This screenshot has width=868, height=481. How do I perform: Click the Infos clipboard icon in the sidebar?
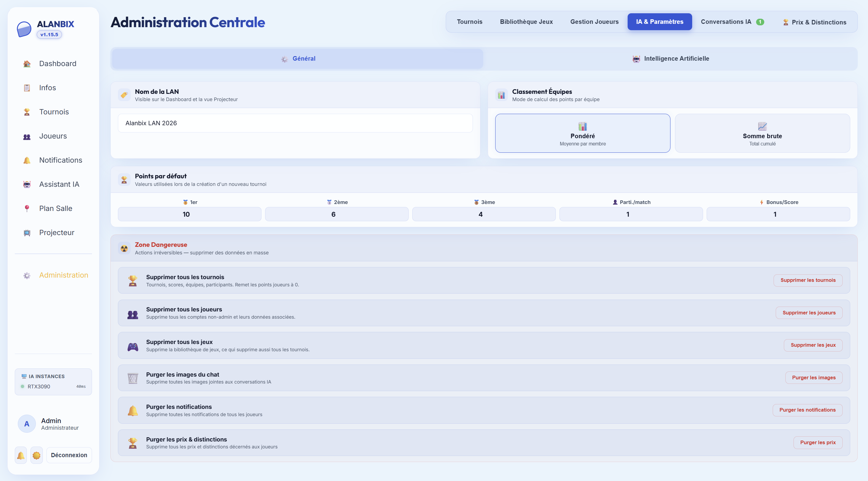pyautogui.click(x=27, y=88)
